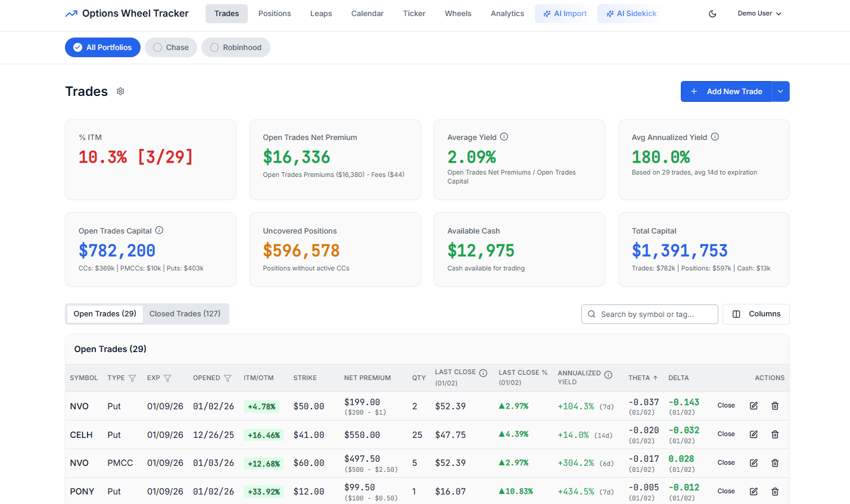Viewport: 850px width, 504px height.
Task: Toggle dark mode with the moon icon
Action: pyautogui.click(x=712, y=13)
